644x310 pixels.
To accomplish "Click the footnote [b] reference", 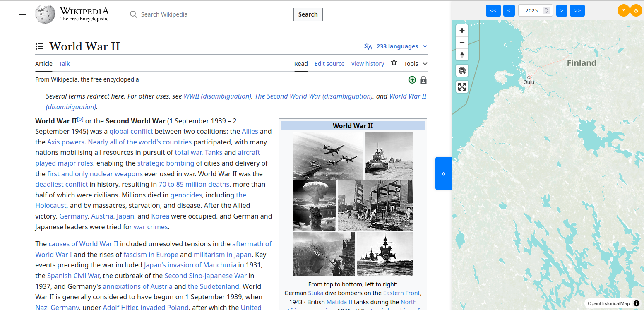I will [x=80, y=119].
